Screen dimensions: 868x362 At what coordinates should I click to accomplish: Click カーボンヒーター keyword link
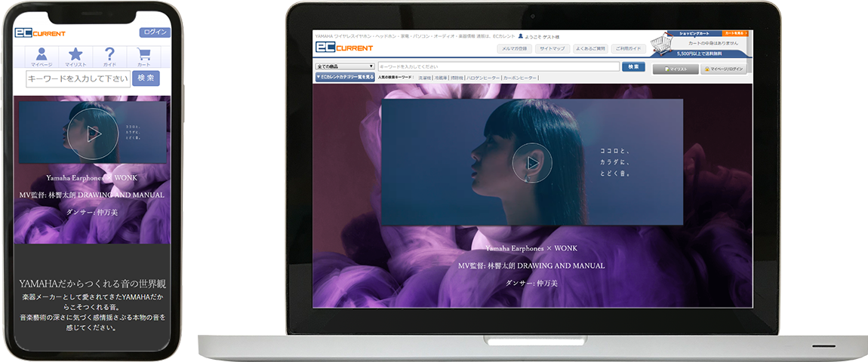[520, 78]
